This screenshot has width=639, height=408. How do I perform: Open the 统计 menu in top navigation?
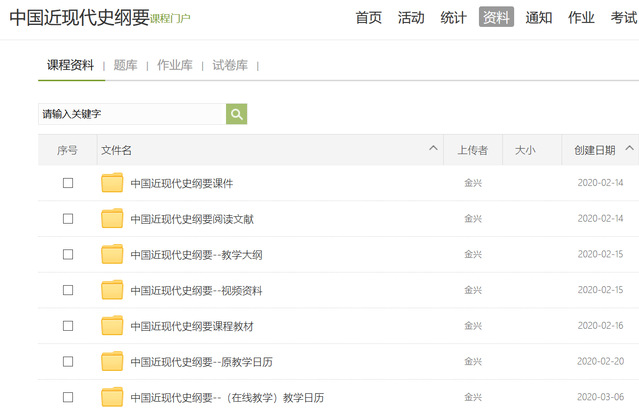[x=453, y=17]
